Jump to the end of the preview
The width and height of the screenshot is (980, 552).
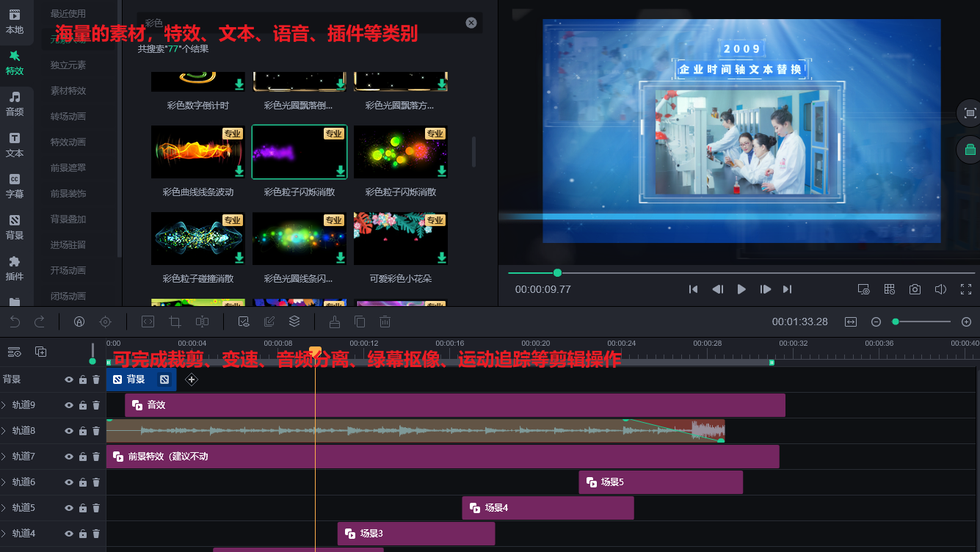point(787,289)
